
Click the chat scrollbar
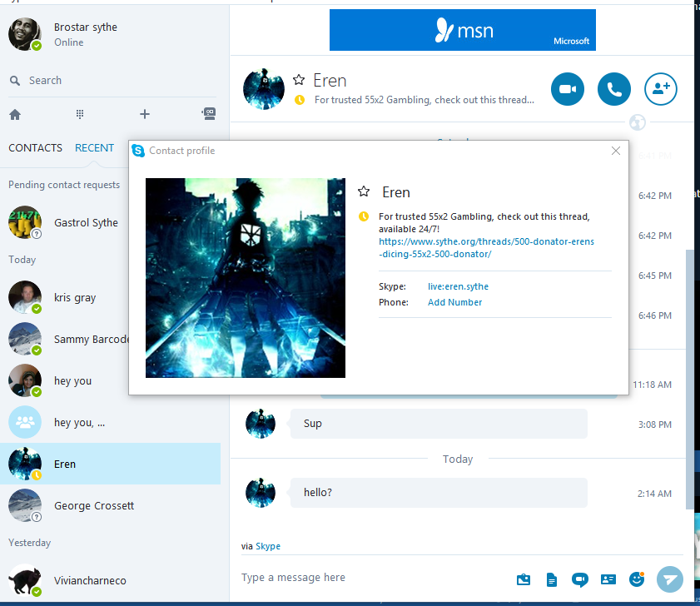click(689, 379)
